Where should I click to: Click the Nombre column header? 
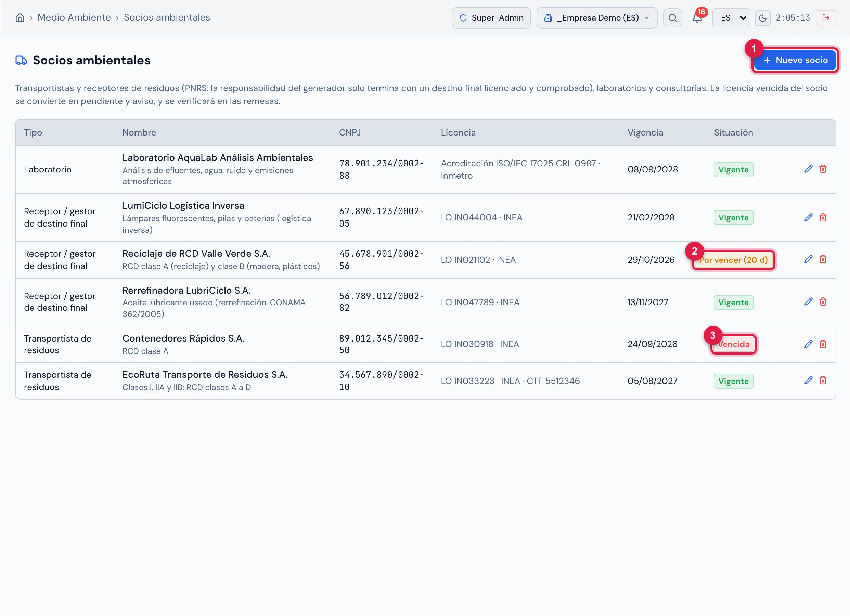[139, 132]
